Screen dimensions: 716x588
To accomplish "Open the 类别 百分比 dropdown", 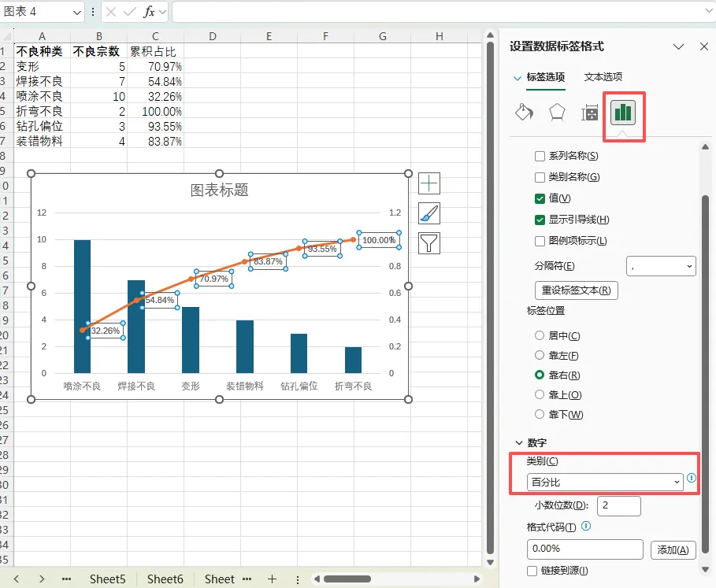I will (605, 483).
